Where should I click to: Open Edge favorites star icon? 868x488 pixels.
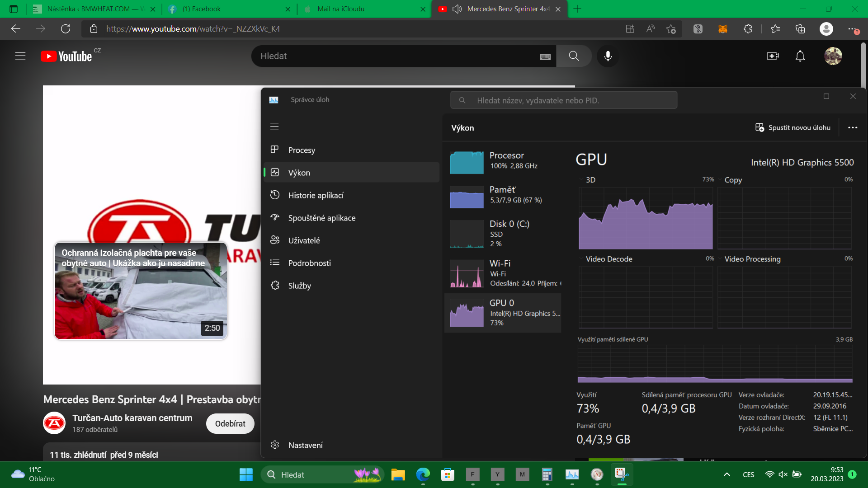(x=775, y=29)
